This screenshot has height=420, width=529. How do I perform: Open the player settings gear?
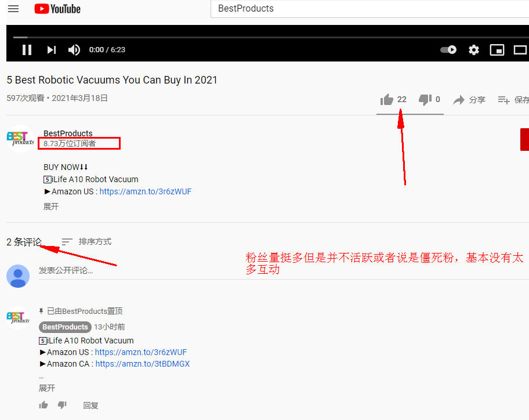point(474,50)
